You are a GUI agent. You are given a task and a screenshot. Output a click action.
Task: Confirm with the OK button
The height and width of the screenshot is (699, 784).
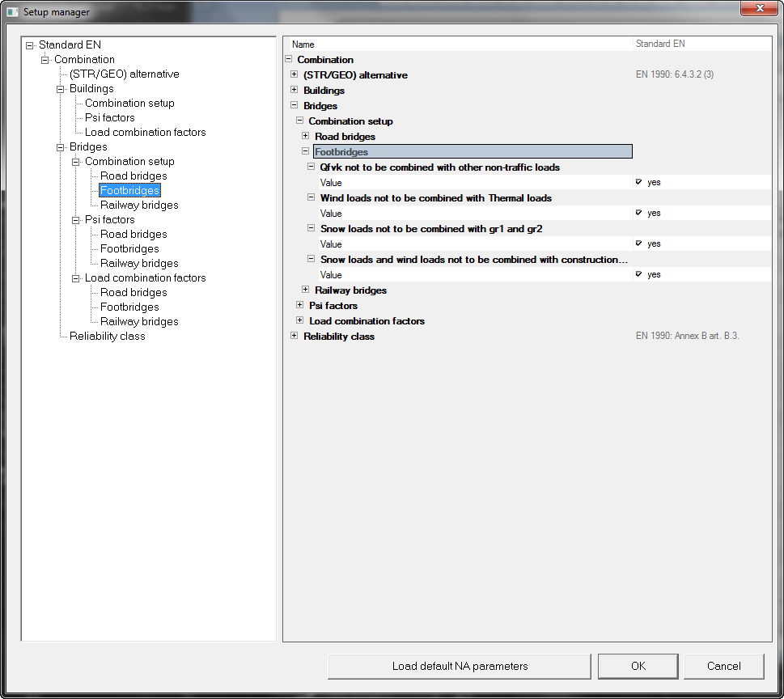coord(638,666)
